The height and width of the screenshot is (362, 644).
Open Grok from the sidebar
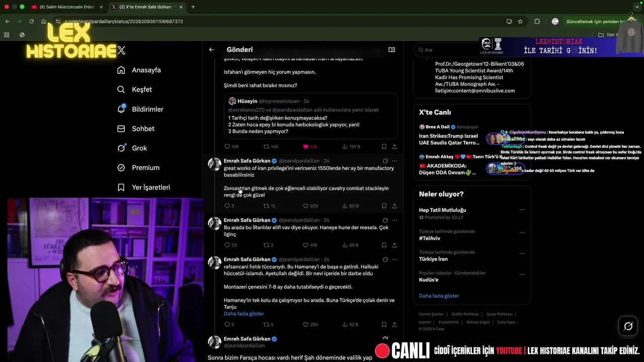pyautogui.click(x=132, y=148)
